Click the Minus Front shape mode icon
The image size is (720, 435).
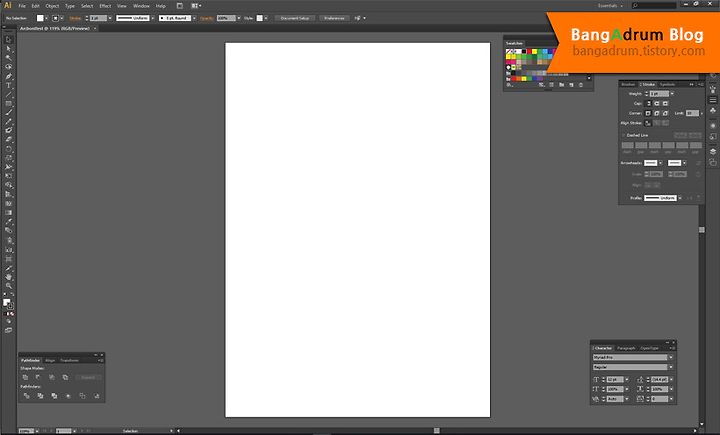[x=38, y=377]
